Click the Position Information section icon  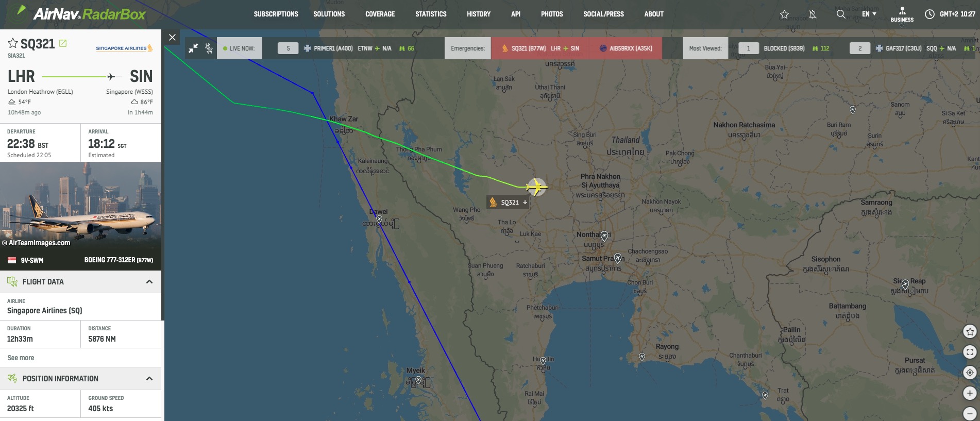(12, 379)
